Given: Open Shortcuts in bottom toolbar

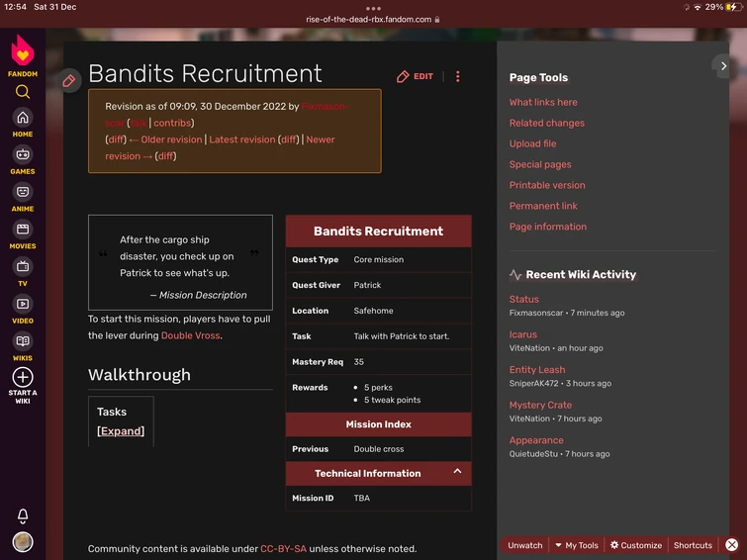Looking at the screenshot, I should point(693,545).
